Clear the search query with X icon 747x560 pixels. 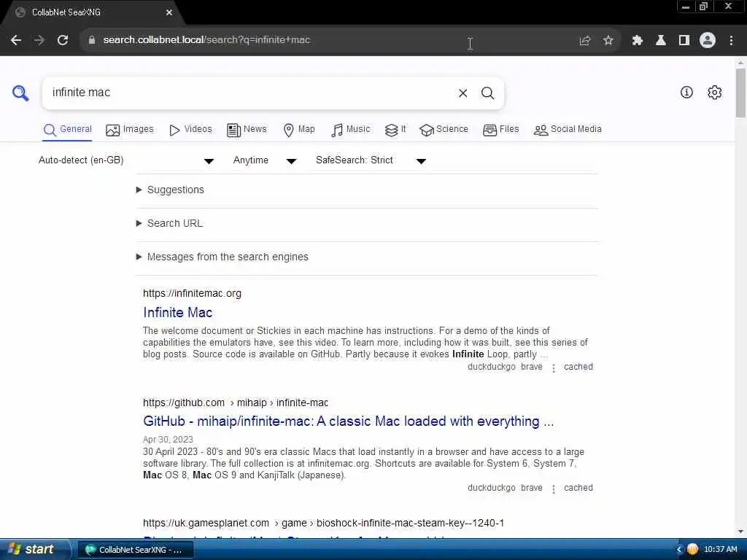tap(462, 93)
